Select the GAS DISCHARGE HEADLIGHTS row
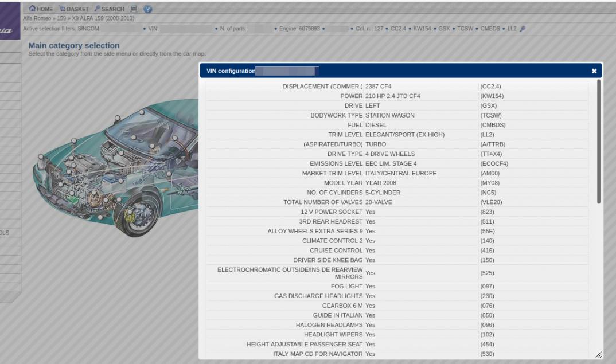Screen dimensions: 616x364 397,296
